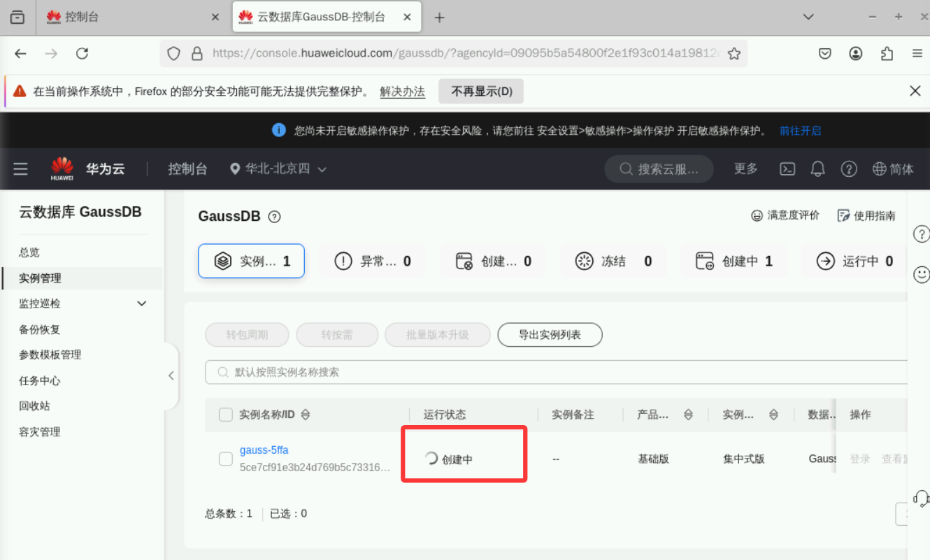Select 总览 in the sidebar
930x560 pixels.
pos(29,252)
